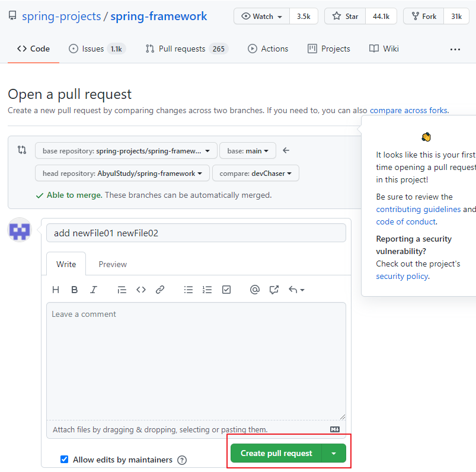Open the security policy link
This screenshot has width=476, height=472.
402,277
